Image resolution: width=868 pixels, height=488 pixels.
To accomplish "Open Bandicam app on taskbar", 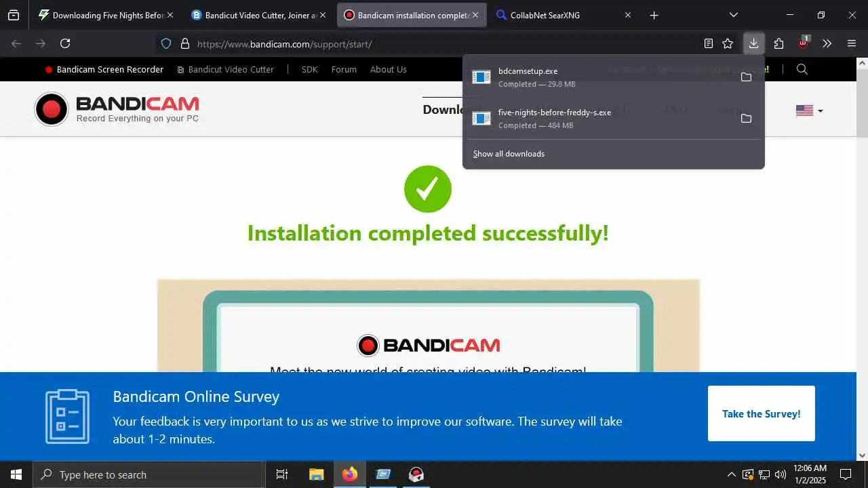I will [416, 474].
